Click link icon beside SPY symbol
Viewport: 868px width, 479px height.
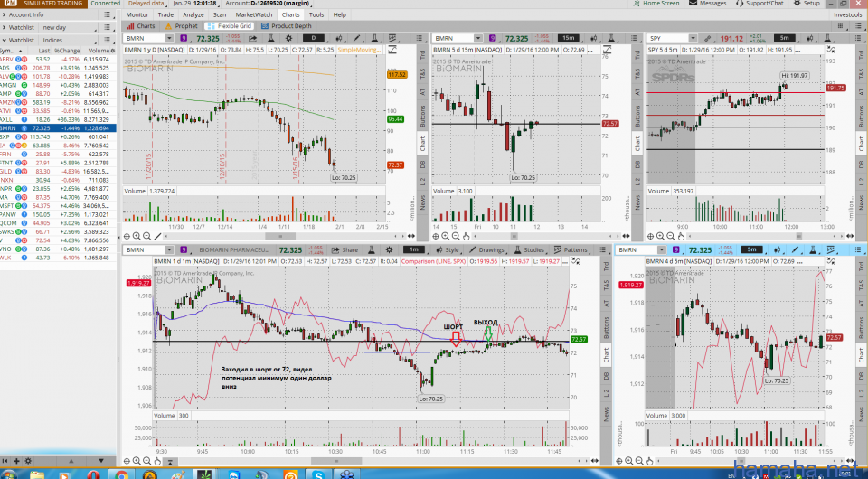pyautogui.click(x=707, y=38)
